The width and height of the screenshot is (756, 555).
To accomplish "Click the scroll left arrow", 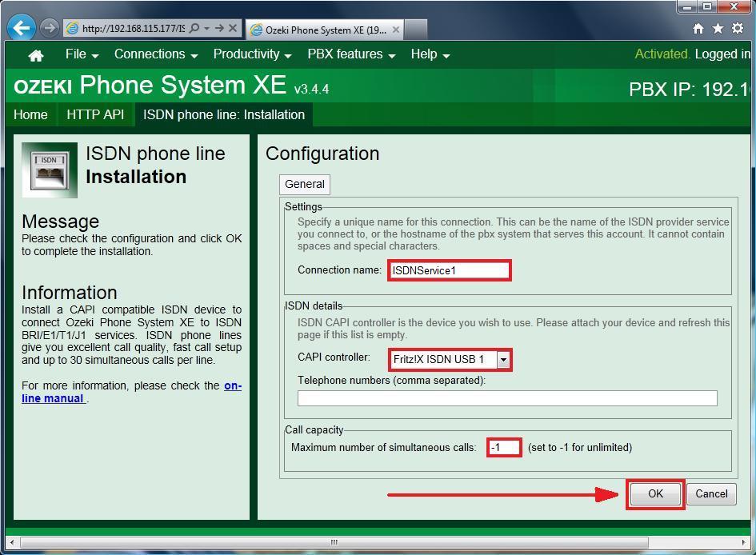I will (12, 542).
